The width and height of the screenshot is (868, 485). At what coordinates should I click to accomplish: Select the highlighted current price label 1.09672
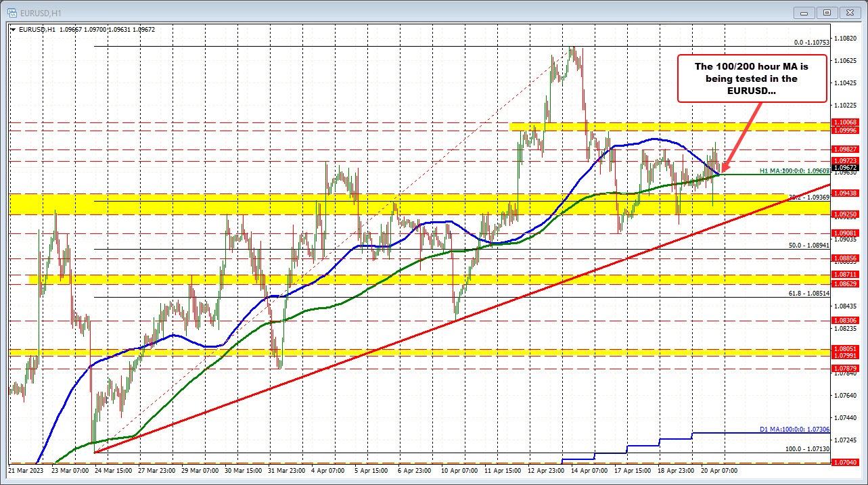coord(844,168)
